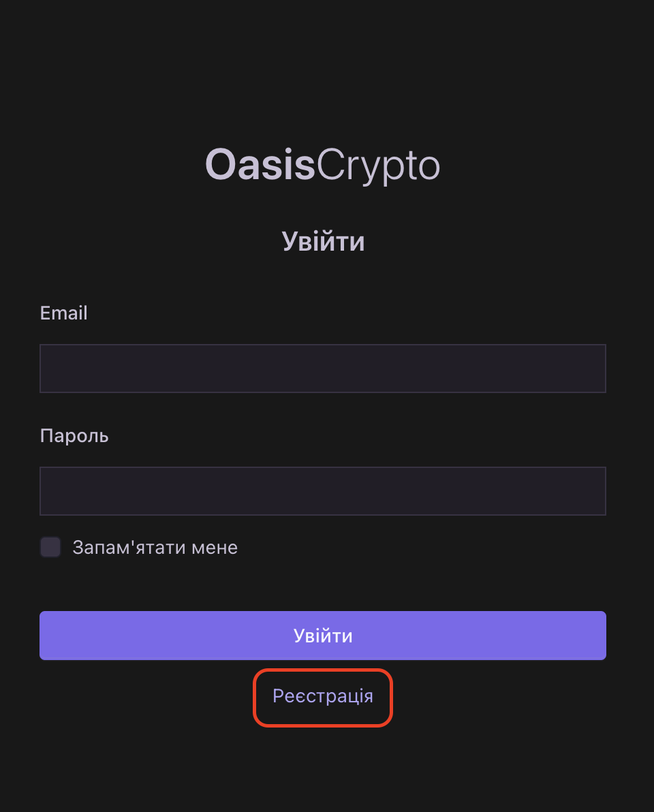
Task: Select the text box below Email label
Action: pos(323,369)
